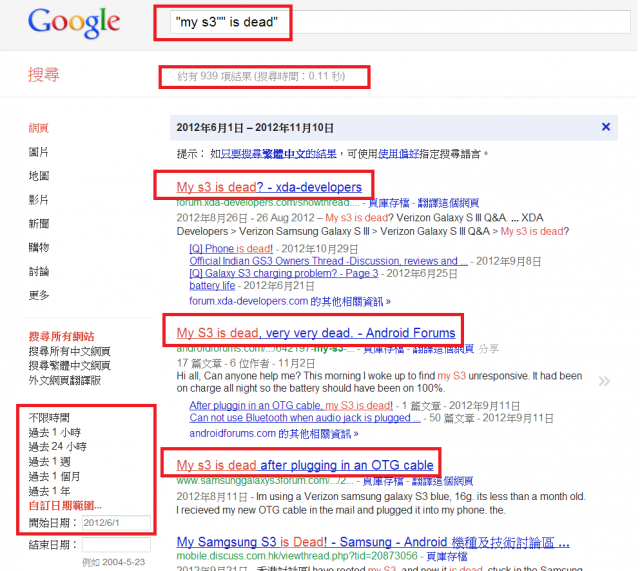Open 自訂日期範圍 custom date range
Screen dimensions: 640x571
tap(65, 506)
